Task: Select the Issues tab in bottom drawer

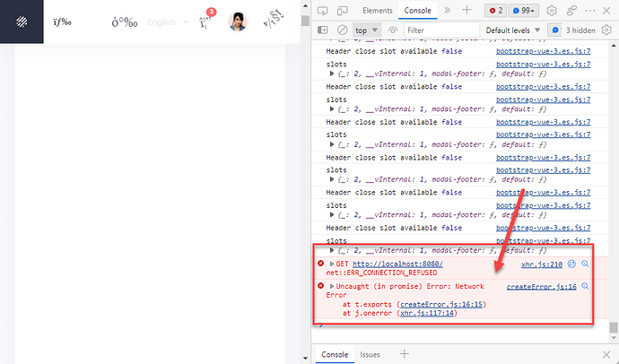Action: tap(370, 354)
